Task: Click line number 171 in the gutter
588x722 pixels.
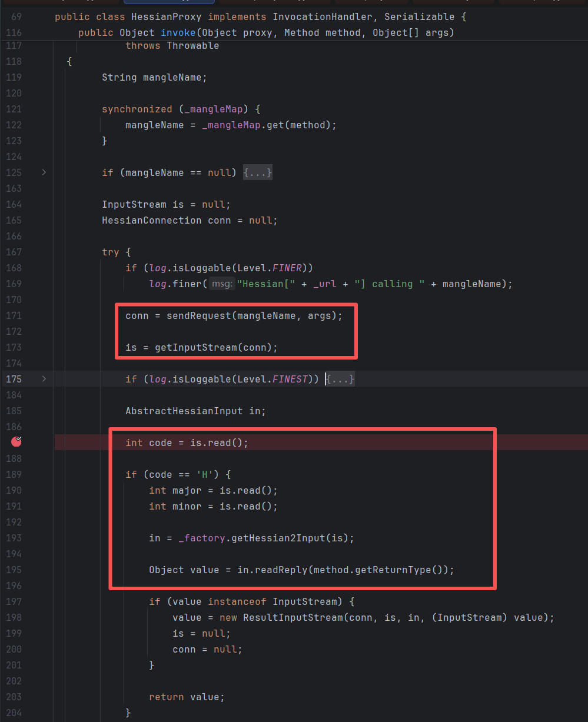Action: 14,315
